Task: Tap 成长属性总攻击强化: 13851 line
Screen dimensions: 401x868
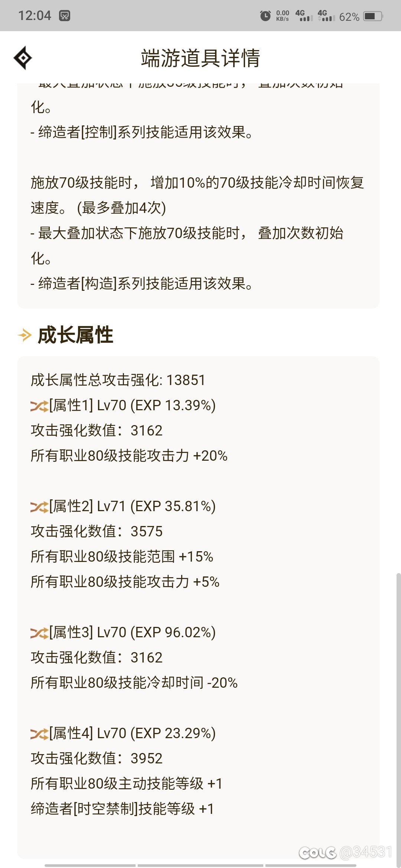Action: (118, 380)
